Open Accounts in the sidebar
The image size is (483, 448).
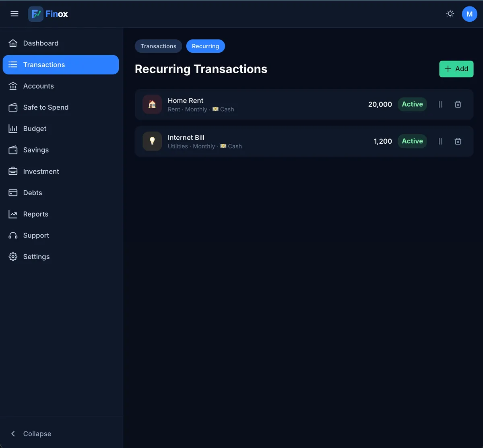coord(61,86)
